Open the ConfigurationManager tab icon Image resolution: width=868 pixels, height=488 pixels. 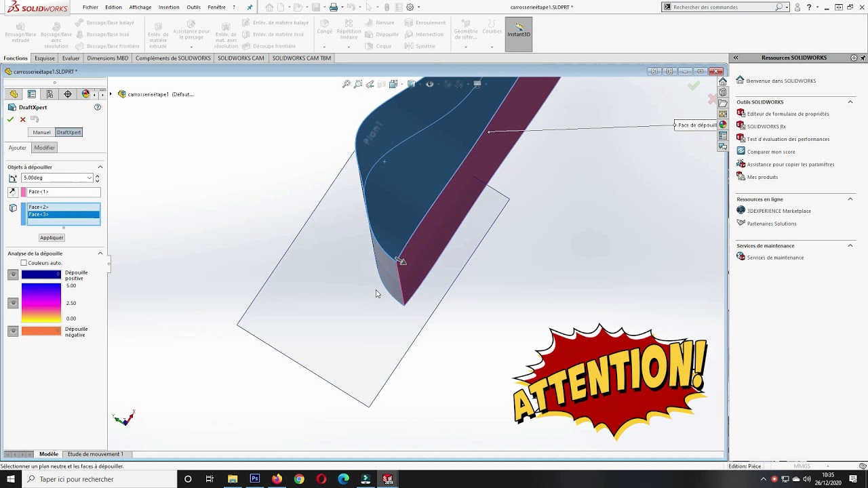click(50, 94)
